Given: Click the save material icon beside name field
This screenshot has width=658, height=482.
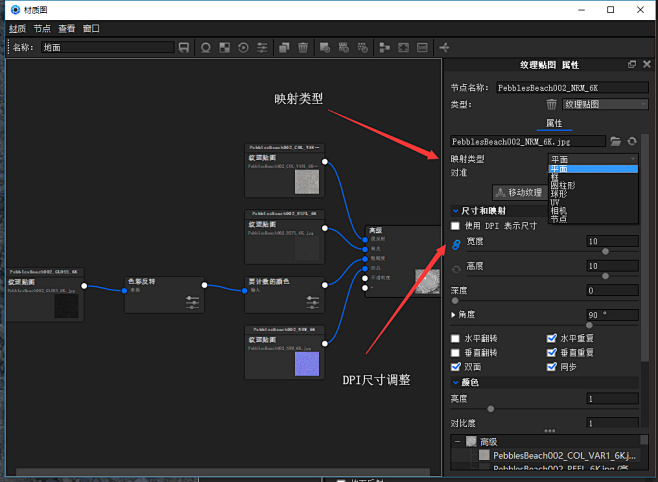Looking at the screenshot, I should (x=184, y=47).
